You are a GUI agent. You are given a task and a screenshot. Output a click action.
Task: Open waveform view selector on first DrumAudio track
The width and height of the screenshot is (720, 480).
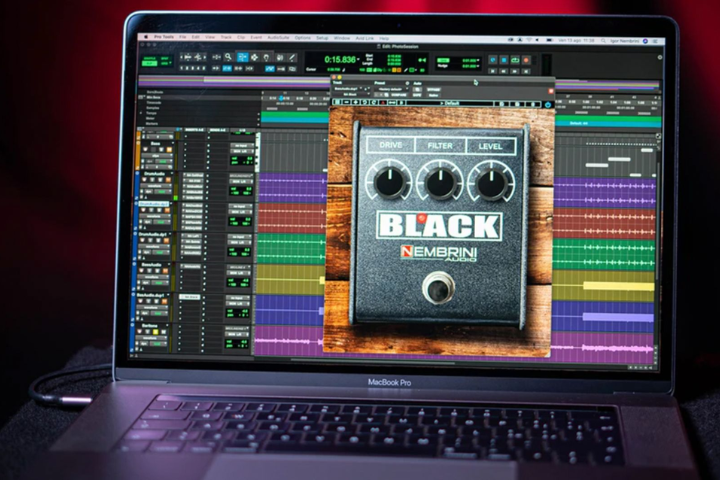[x=157, y=186]
